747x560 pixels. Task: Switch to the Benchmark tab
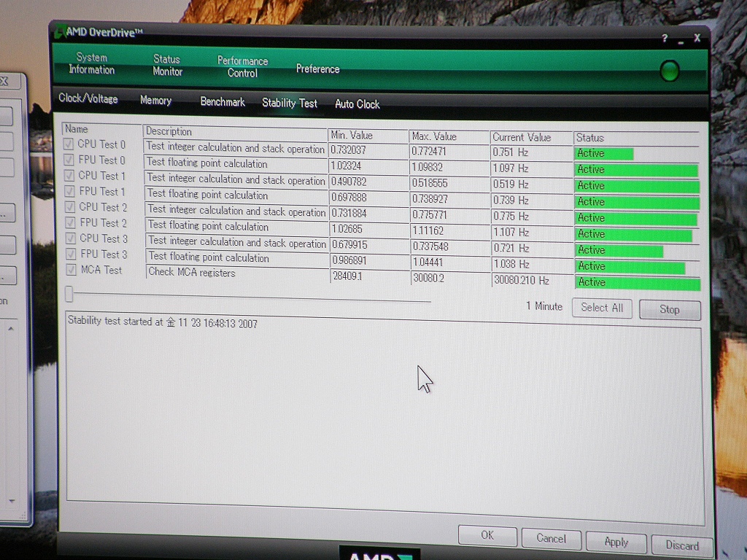tap(222, 101)
